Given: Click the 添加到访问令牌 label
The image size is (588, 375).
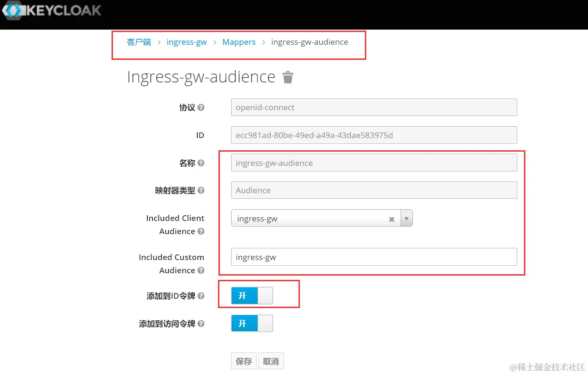Looking at the screenshot, I should pos(167,324).
